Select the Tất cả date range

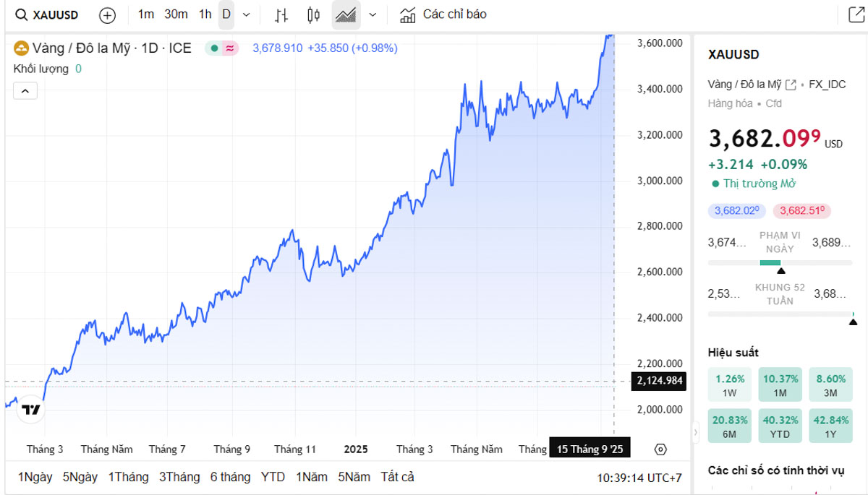(x=397, y=477)
